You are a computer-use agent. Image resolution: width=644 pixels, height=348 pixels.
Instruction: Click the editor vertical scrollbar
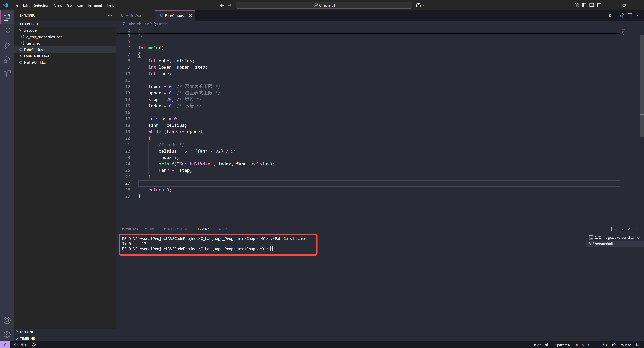[x=642, y=85]
